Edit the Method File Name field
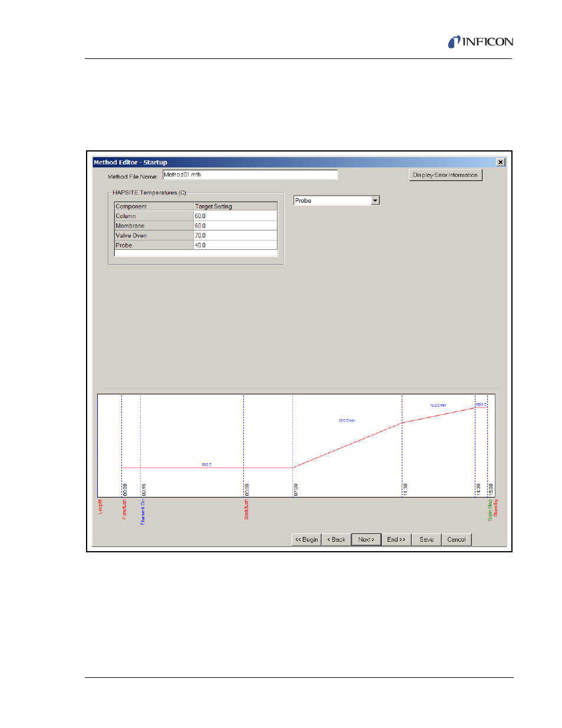Image resolution: width=562 pixels, height=728 pixels. pos(250,174)
